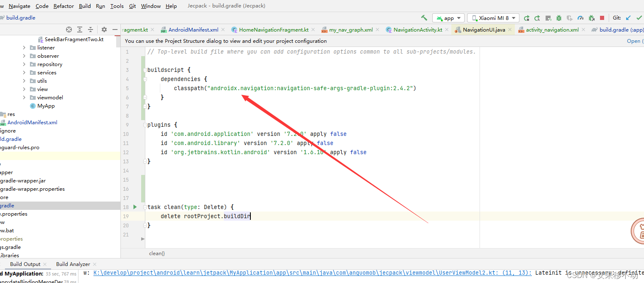This screenshot has height=283, width=644.
Task: Update project via blue Git arrow icon
Action: coord(628,18)
